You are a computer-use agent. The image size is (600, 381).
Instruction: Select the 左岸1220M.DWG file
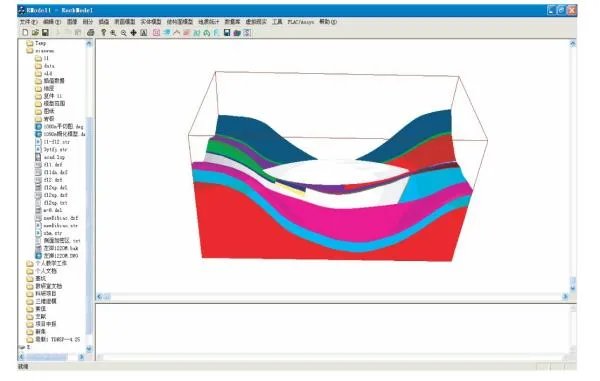pyautogui.click(x=56, y=256)
